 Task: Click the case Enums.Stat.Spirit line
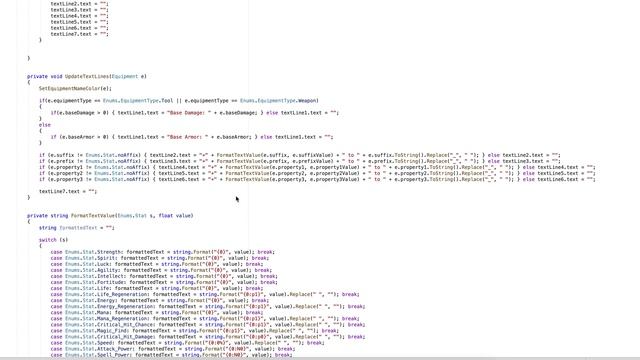click(160, 258)
